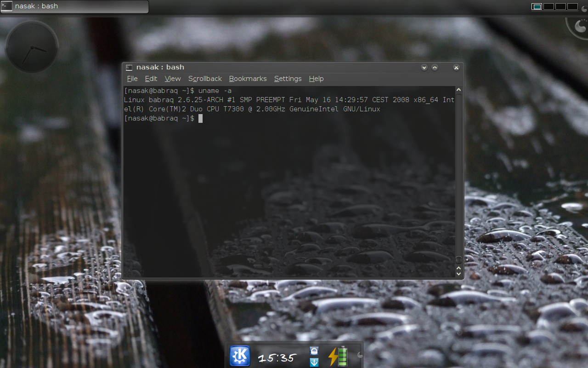Open the Help menu in Konsole
This screenshot has height=368, width=588.
(316, 79)
